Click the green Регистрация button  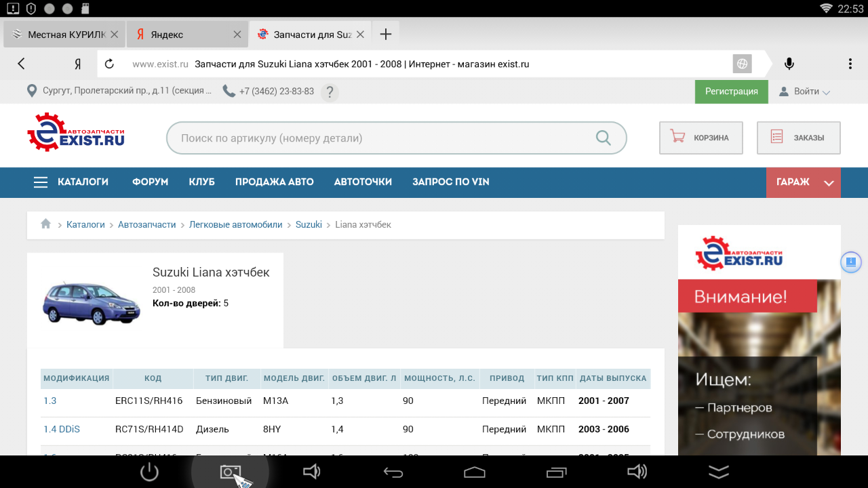(731, 91)
